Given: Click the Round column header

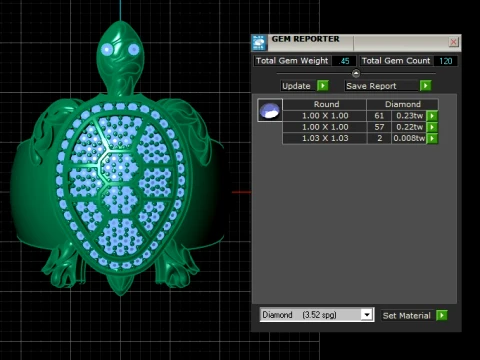Looking at the screenshot, I should point(326,104).
